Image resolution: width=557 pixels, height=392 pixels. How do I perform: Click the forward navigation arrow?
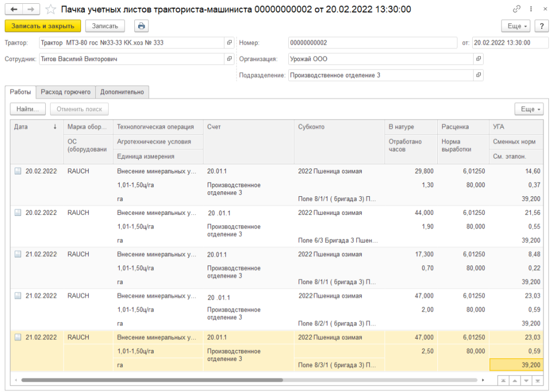30,10
